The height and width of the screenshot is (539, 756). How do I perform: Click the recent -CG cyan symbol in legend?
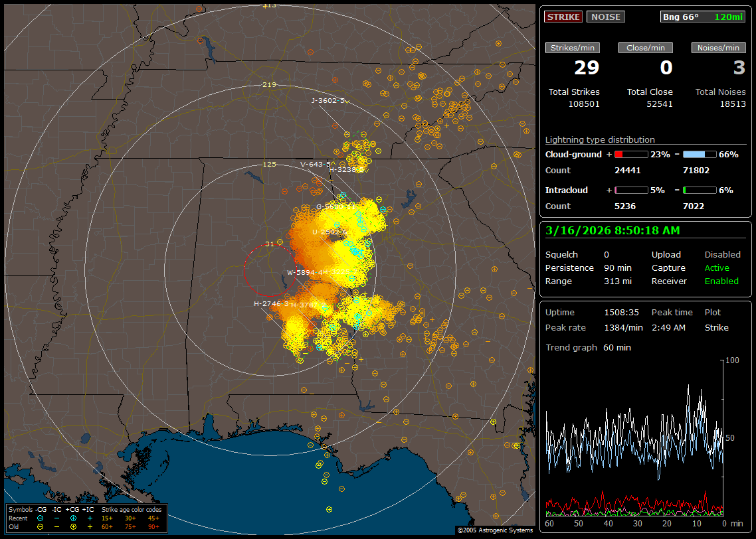click(x=41, y=518)
